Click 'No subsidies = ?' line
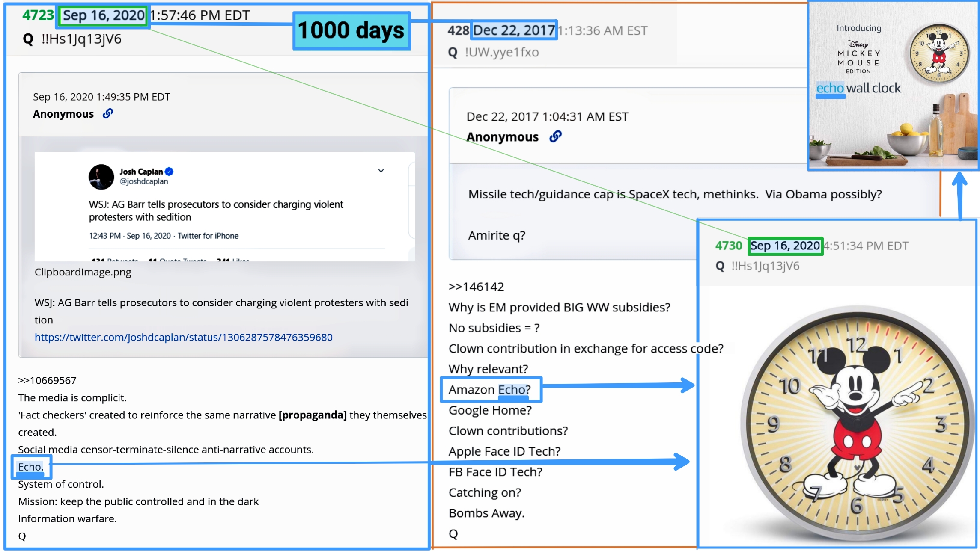This screenshot has height=551, width=980. pos(494,328)
